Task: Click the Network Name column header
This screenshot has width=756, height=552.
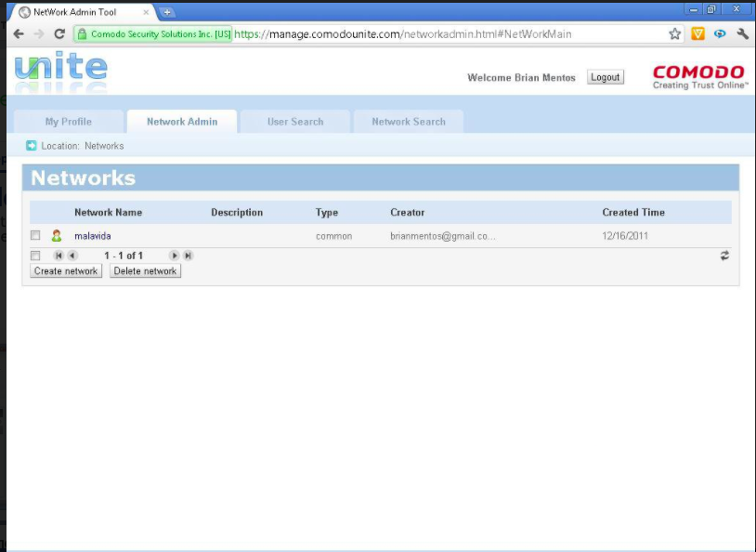Action: (x=108, y=212)
